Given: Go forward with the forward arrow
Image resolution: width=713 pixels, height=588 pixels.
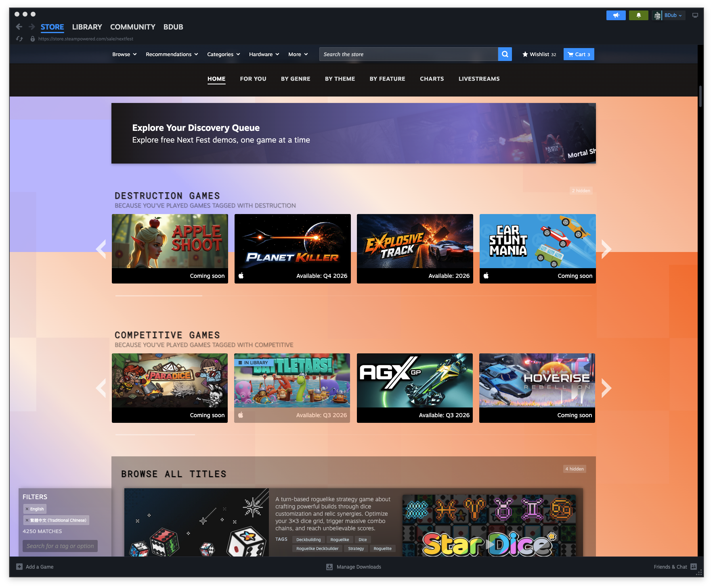Looking at the screenshot, I should click(x=31, y=27).
